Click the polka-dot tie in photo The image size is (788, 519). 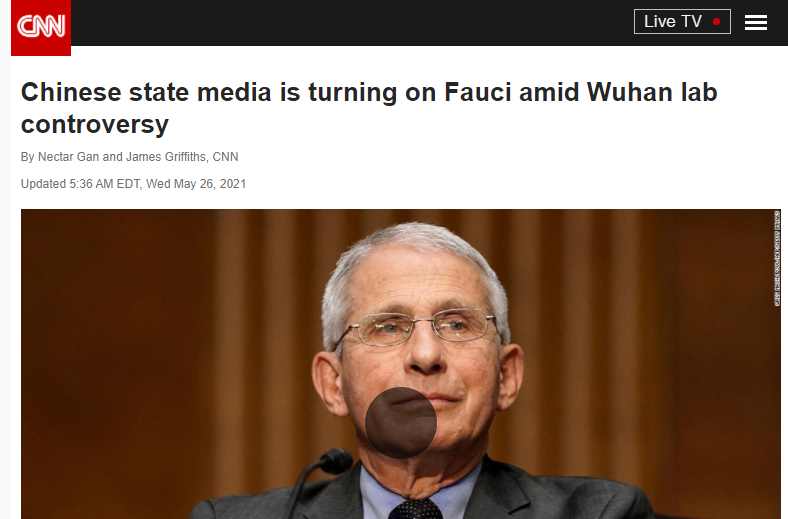coord(416,508)
